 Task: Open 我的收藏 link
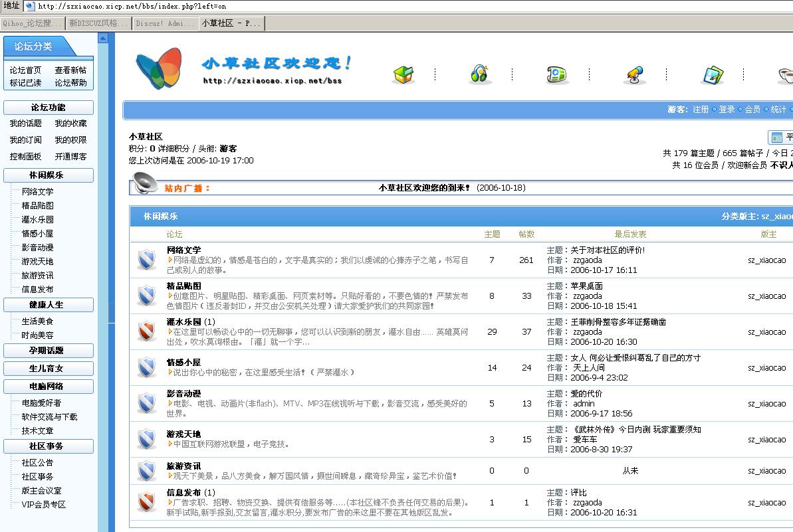coord(71,124)
